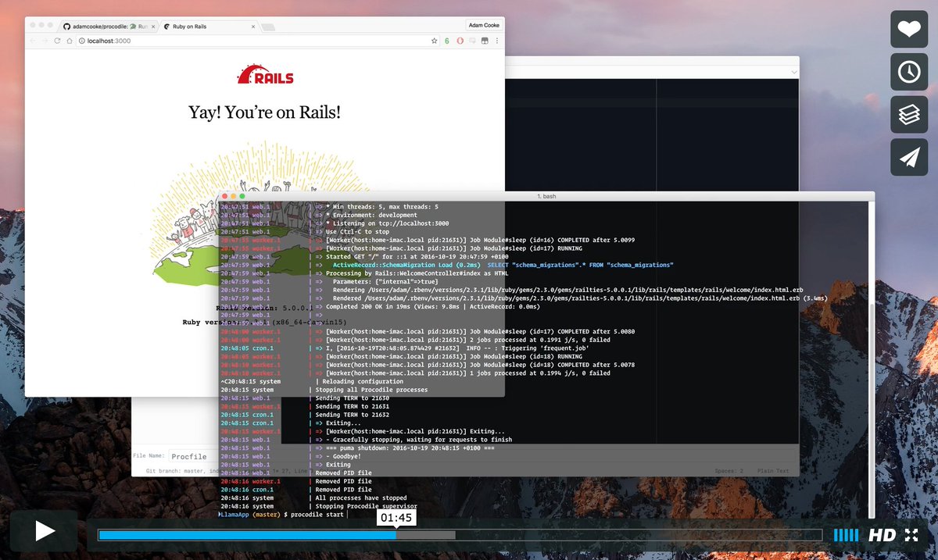The image size is (938, 560).
Task: Select "- Goodbye!" terminal line
Action: (x=345, y=456)
